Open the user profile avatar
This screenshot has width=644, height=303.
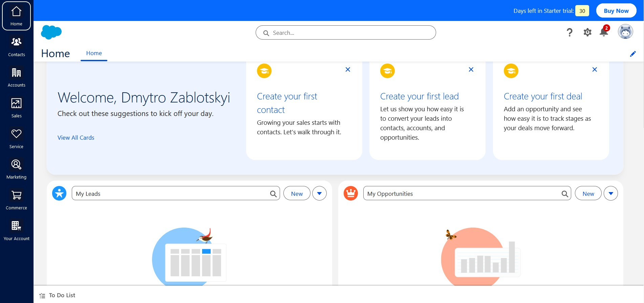[625, 32]
